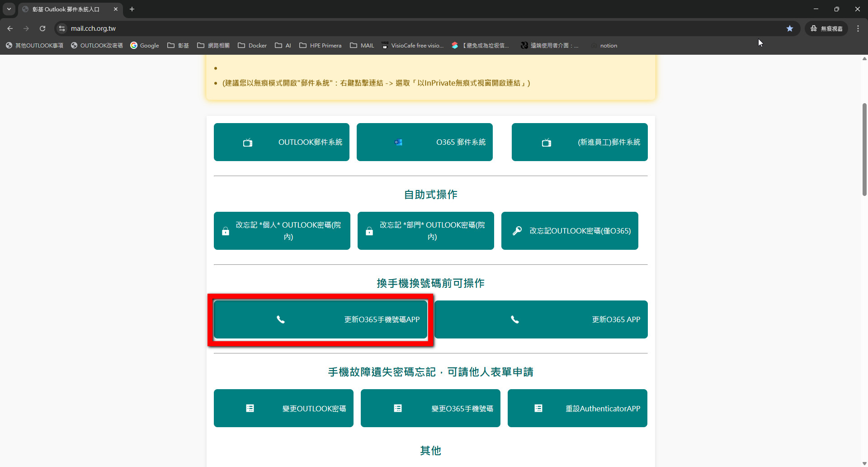Go back using the back arrow
The width and height of the screenshot is (868, 467).
click(x=10, y=29)
